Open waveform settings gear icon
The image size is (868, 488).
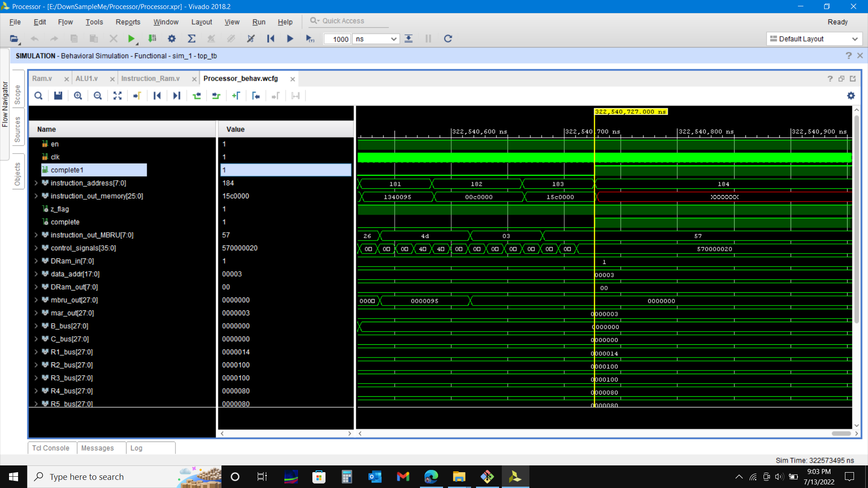coord(851,96)
